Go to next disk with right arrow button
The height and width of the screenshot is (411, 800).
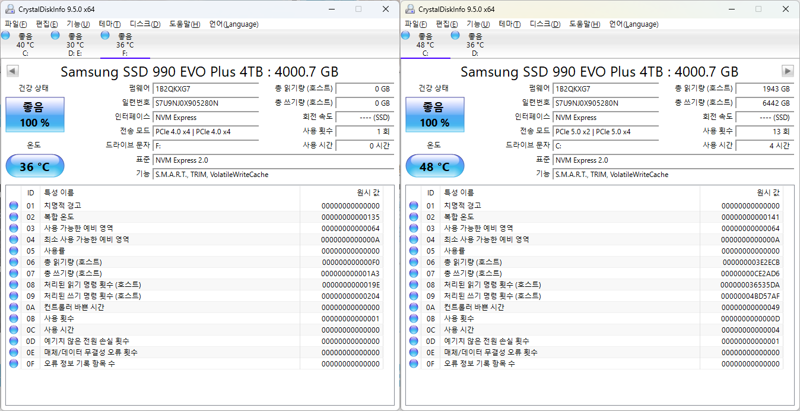click(x=788, y=71)
